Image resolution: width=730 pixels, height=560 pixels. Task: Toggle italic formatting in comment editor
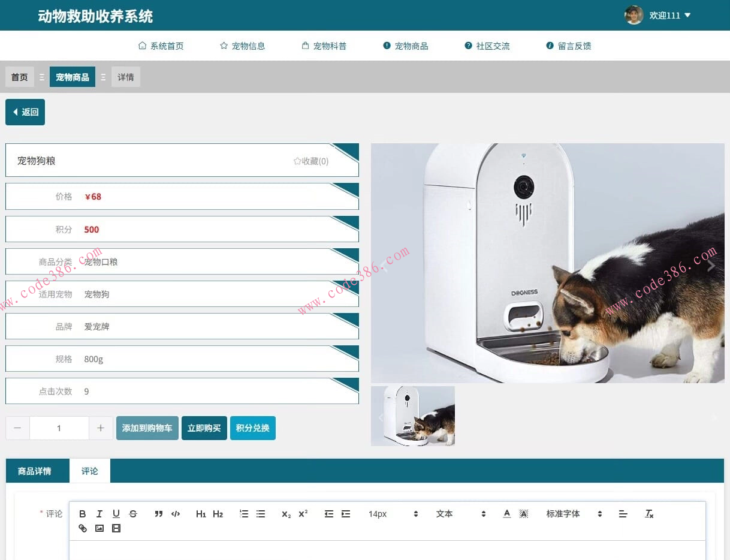coord(99,514)
